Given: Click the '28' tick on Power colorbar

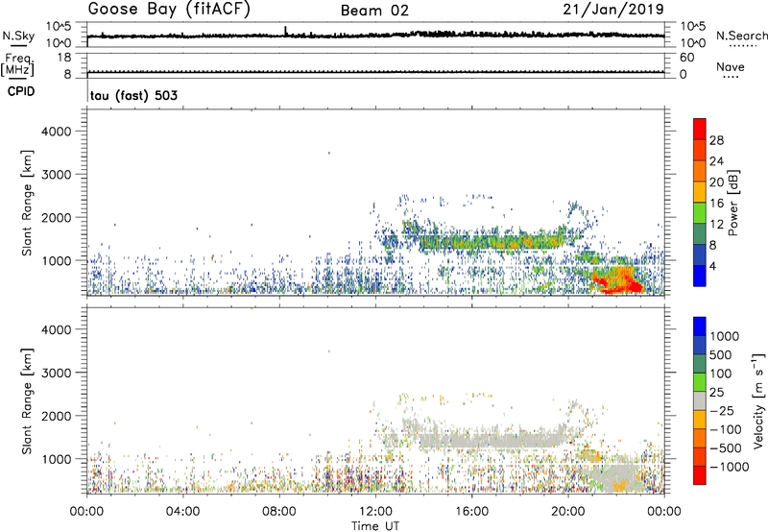Looking at the screenshot, I should [716, 140].
